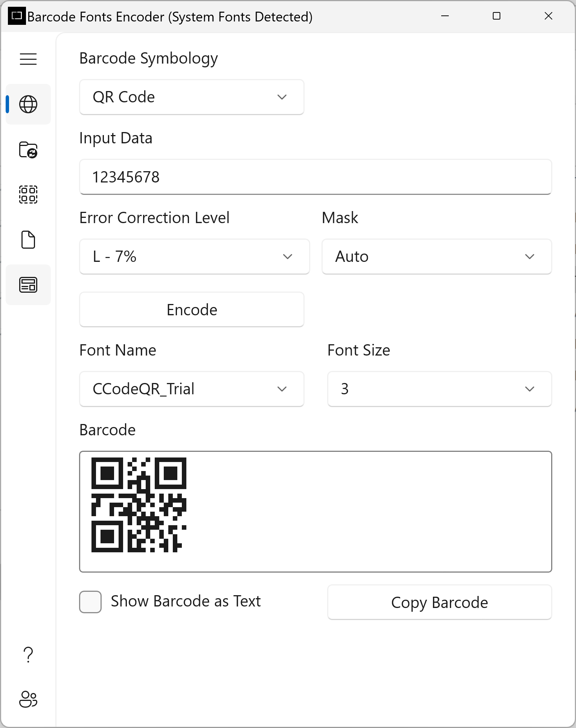The image size is (576, 728).
Task: Click the Encode button
Action: click(x=192, y=310)
